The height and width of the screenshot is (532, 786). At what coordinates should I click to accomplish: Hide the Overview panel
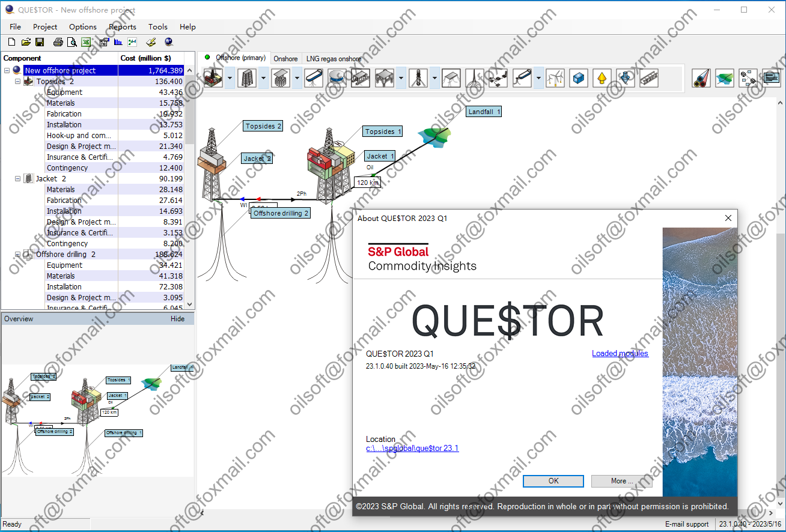pyautogui.click(x=177, y=319)
